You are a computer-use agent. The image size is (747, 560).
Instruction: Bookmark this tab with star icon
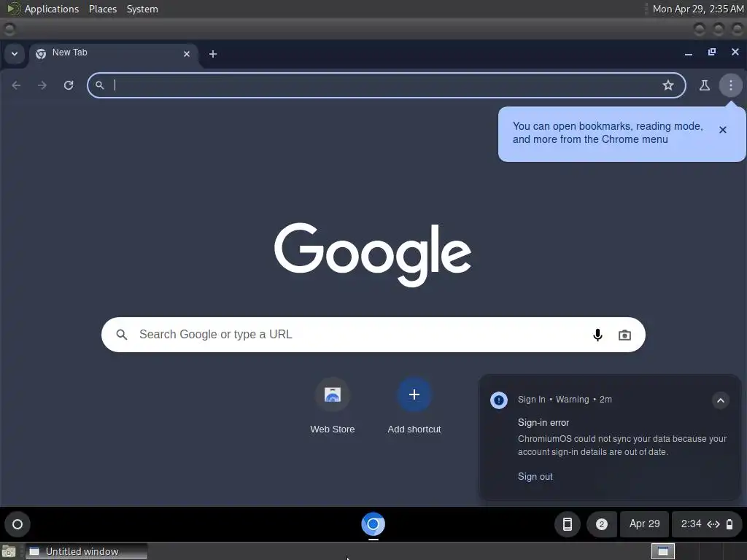click(668, 85)
